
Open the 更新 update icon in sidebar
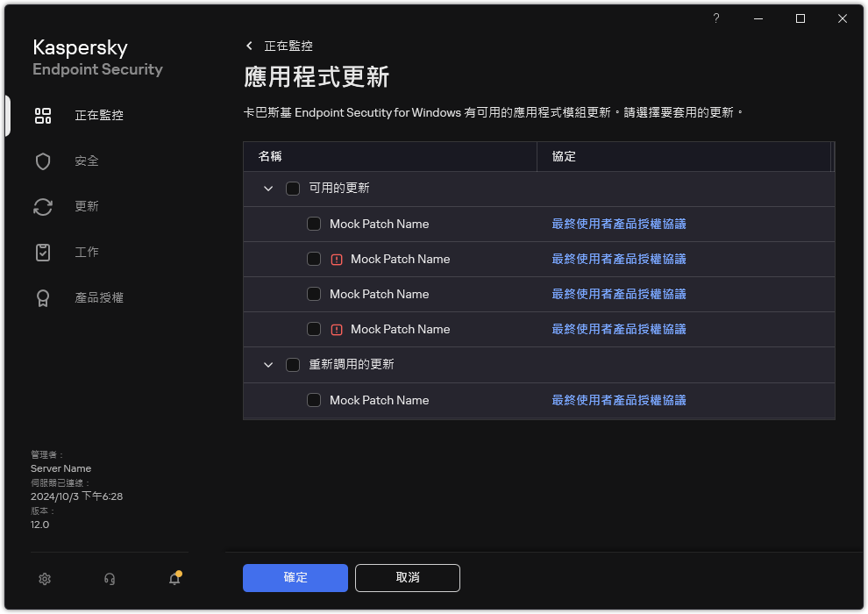pyautogui.click(x=43, y=206)
